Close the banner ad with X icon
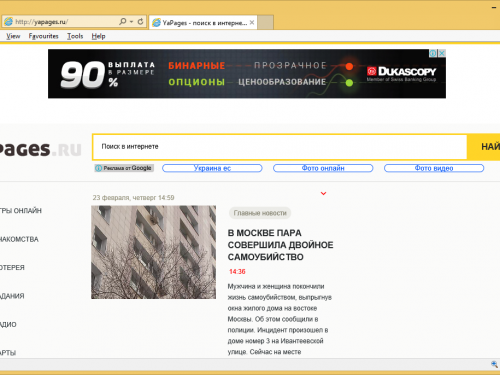Image resolution: width=500 pixels, height=375 pixels. (x=442, y=53)
